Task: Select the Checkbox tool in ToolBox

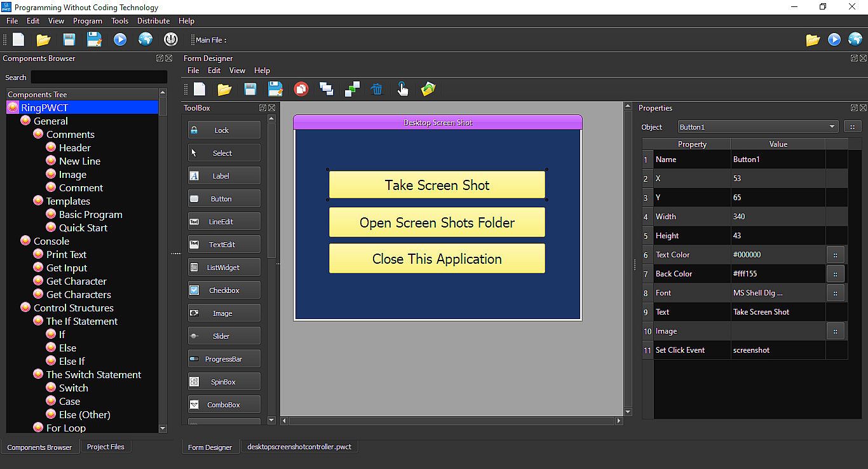Action: pos(224,290)
